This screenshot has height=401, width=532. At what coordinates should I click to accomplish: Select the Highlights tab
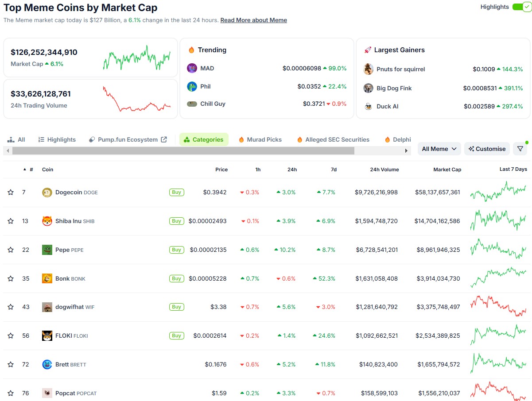click(x=57, y=139)
